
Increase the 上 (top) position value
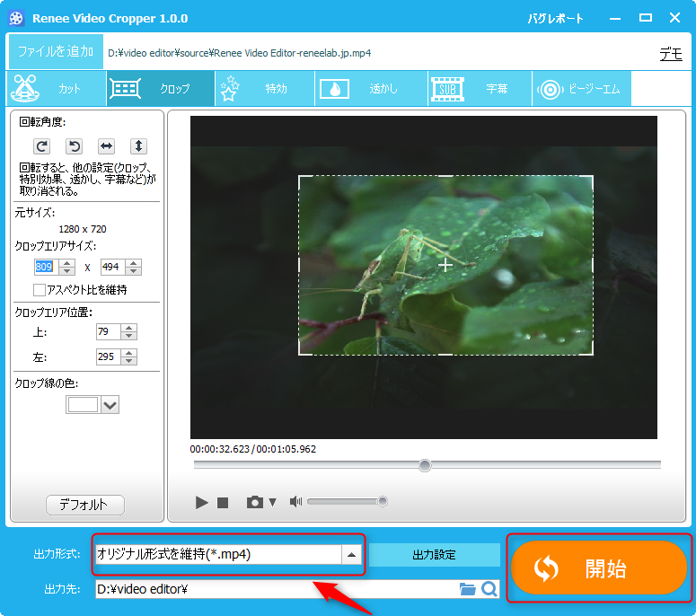tap(128, 328)
